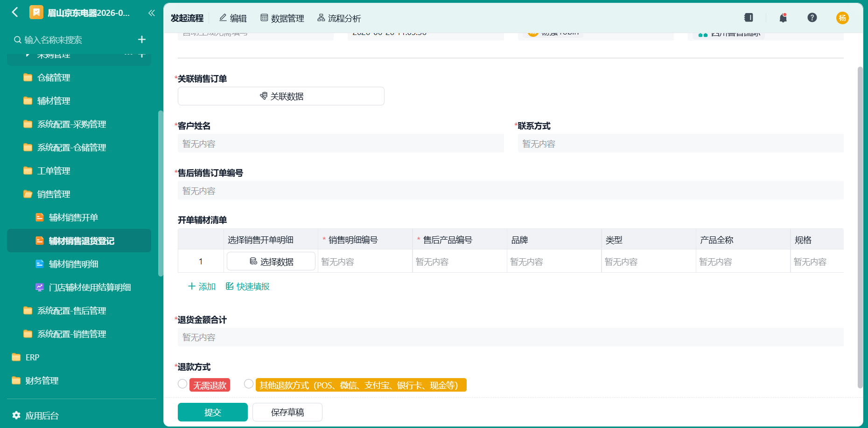This screenshot has height=428, width=868.
Task: Click row number 1 cell
Action: [201, 261]
